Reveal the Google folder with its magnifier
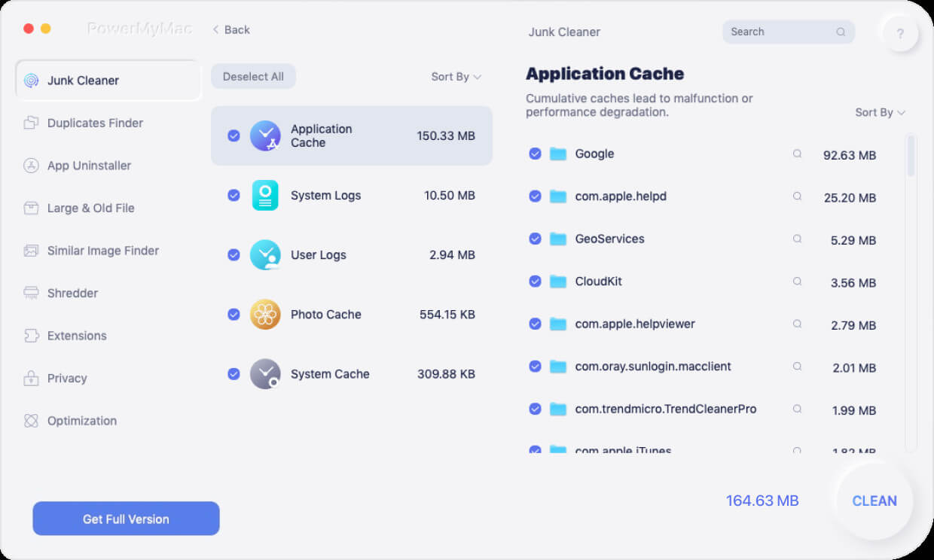 point(797,154)
